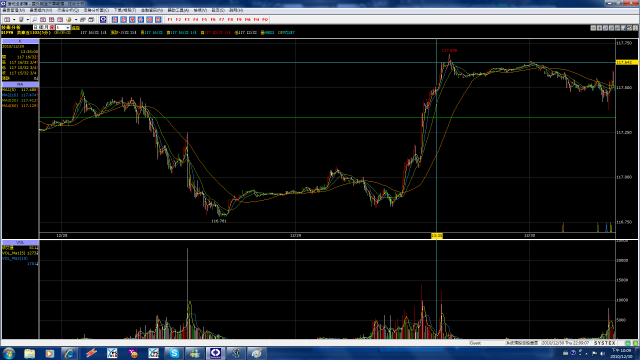Click the fifth small blue square chart icon
Screen dimensions: 640x360
(x=149, y=19)
